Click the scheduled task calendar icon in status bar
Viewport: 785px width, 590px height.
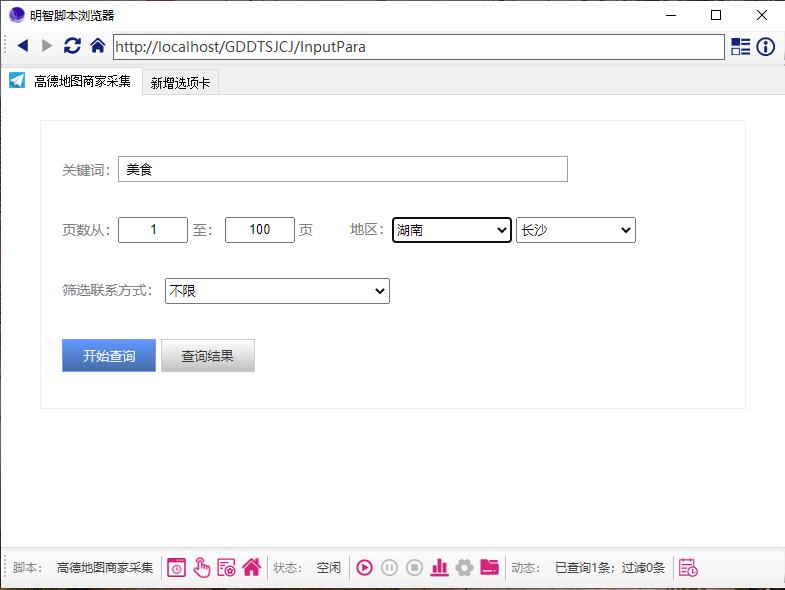[176, 568]
